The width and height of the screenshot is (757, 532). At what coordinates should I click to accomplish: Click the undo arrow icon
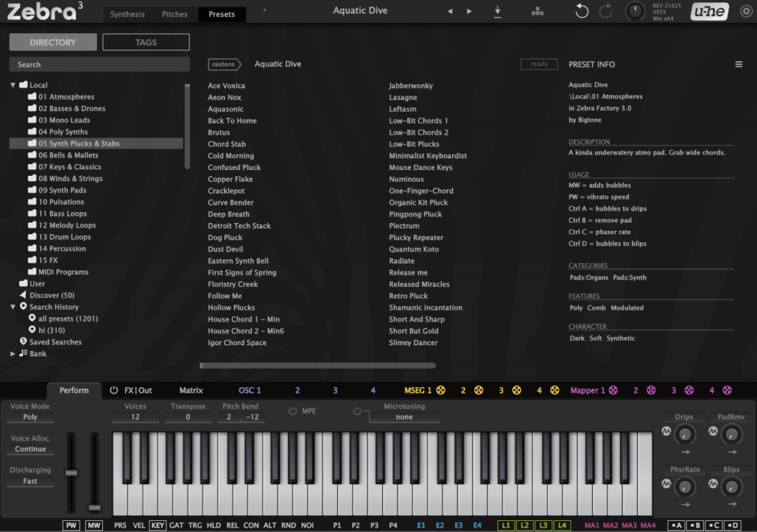coord(582,11)
